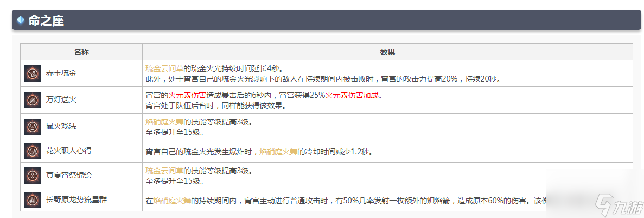Click the 万灯送火 constellation icon

click(33, 100)
